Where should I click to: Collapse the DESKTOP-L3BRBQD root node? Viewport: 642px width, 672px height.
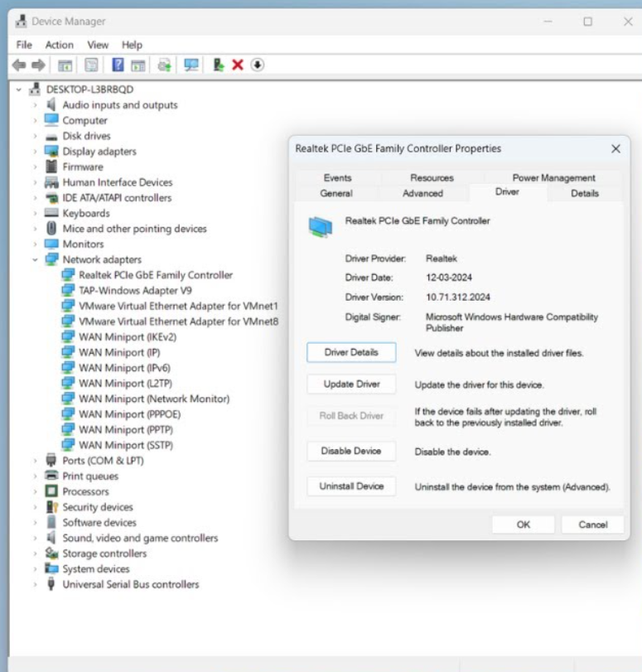19,89
